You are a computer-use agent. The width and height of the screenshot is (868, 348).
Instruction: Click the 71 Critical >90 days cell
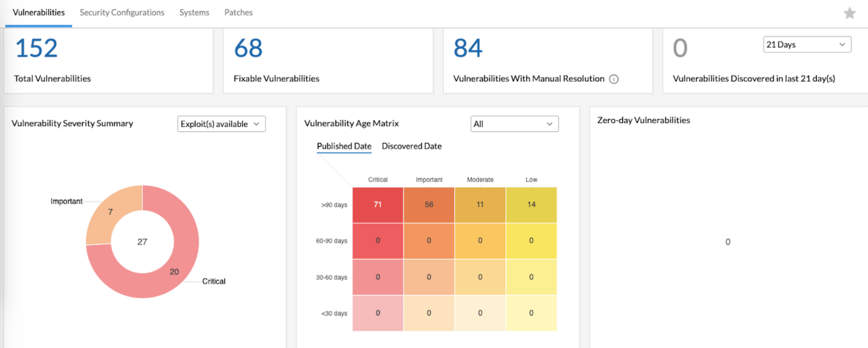(x=378, y=204)
